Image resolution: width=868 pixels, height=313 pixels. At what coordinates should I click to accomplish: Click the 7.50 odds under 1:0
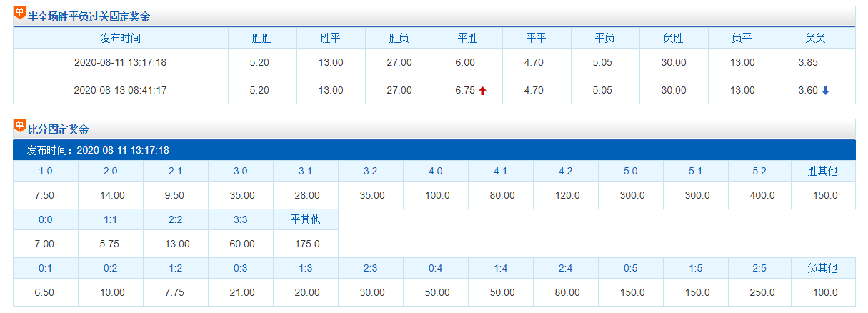(x=45, y=195)
